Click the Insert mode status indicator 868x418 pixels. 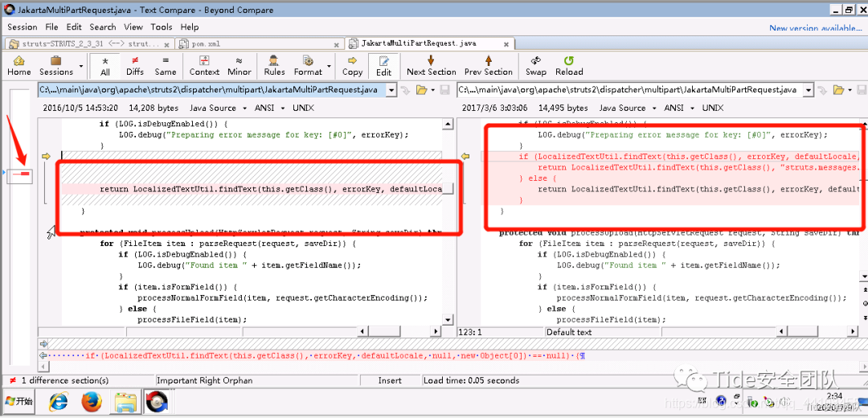[391, 380]
